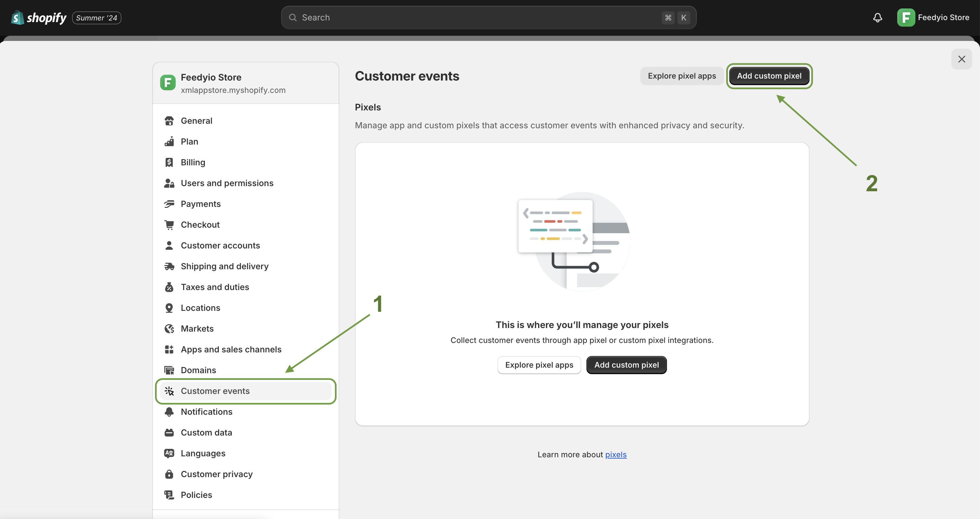Click the Taxes and duties icon
The image size is (980, 519).
click(169, 287)
